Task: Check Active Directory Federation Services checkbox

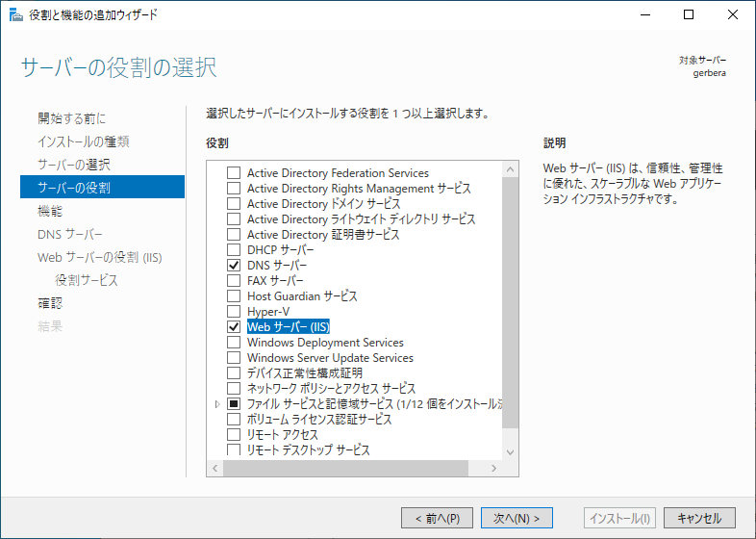Action: pyautogui.click(x=234, y=172)
